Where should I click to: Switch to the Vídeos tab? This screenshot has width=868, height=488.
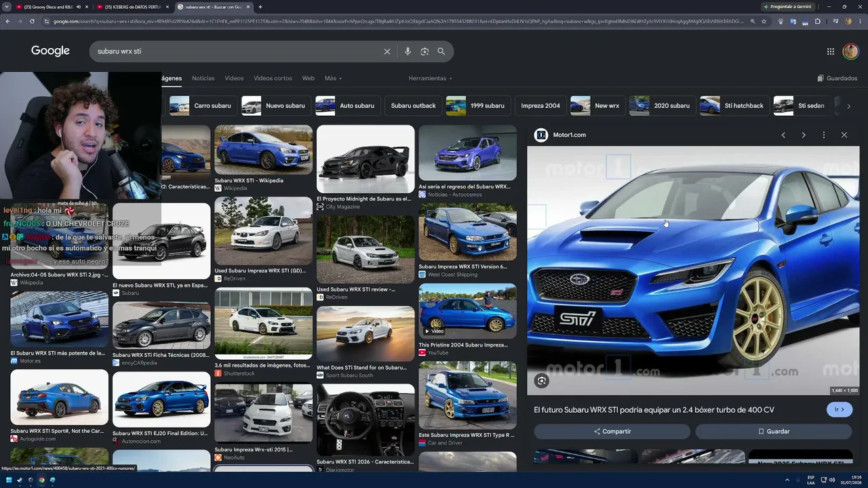pyautogui.click(x=234, y=79)
